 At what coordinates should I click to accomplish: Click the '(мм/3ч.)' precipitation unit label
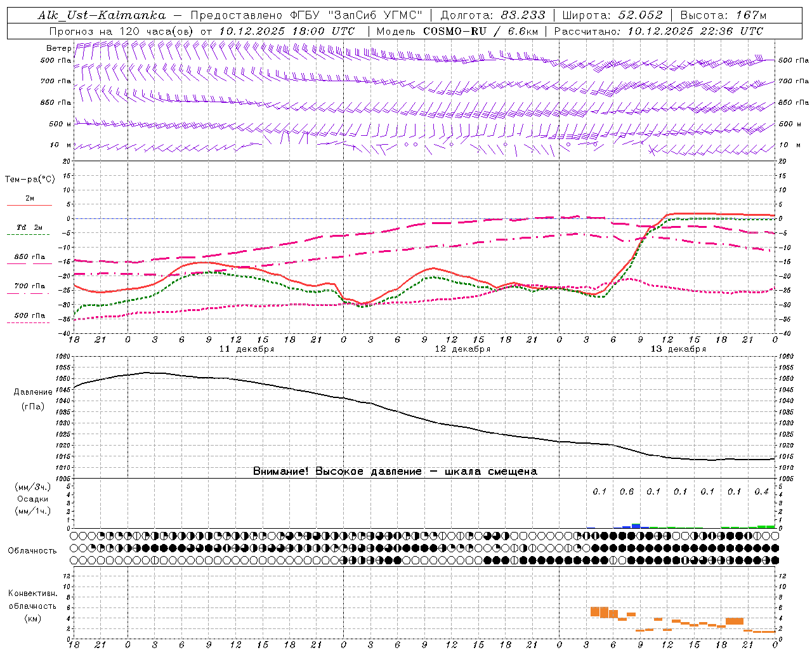click(x=32, y=487)
